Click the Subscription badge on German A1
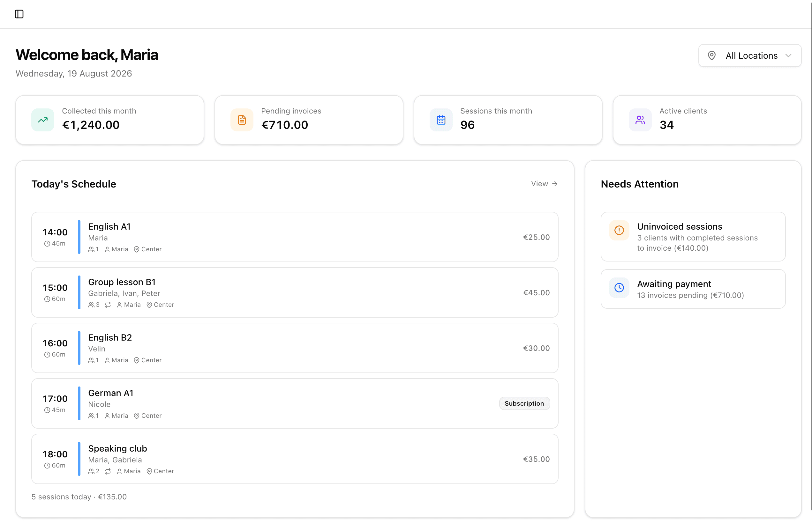Screen dimensions: 812x523 click(524, 403)
